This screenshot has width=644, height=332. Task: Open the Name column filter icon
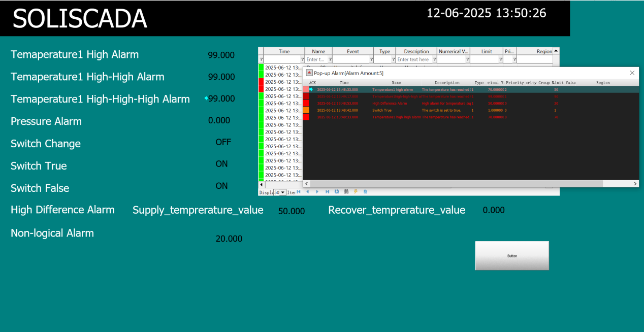[330, 59]
